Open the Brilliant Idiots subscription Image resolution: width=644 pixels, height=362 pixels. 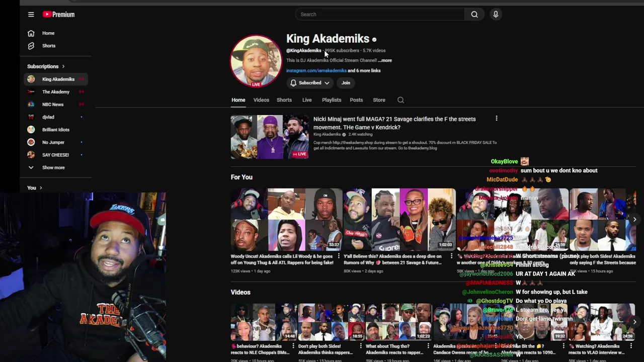click(x=55, y=130)
